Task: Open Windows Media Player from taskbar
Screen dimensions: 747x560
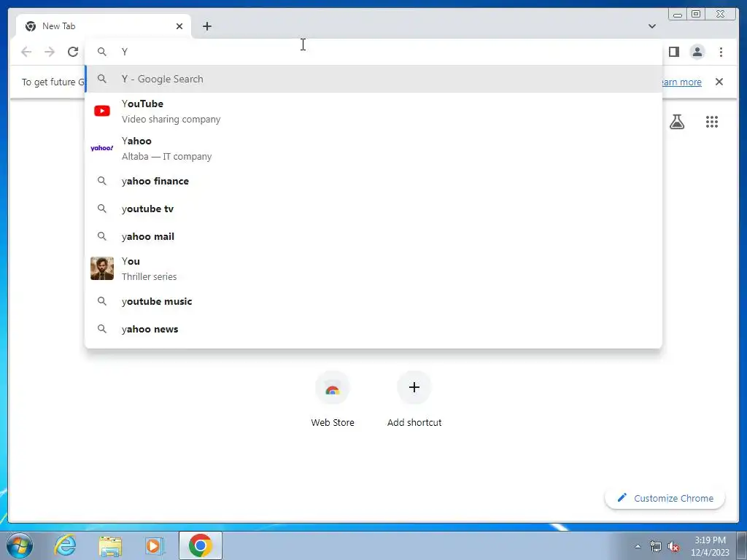Action: click(155, 545)
